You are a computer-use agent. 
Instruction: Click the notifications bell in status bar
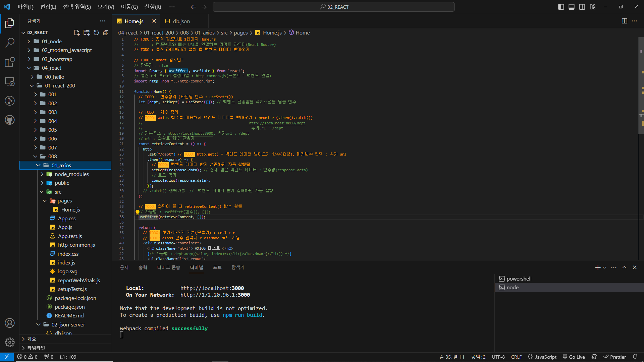coord(635,357)
